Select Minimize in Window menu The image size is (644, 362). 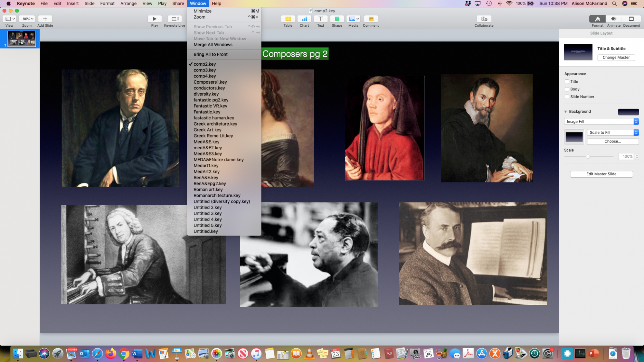point(224,11)
